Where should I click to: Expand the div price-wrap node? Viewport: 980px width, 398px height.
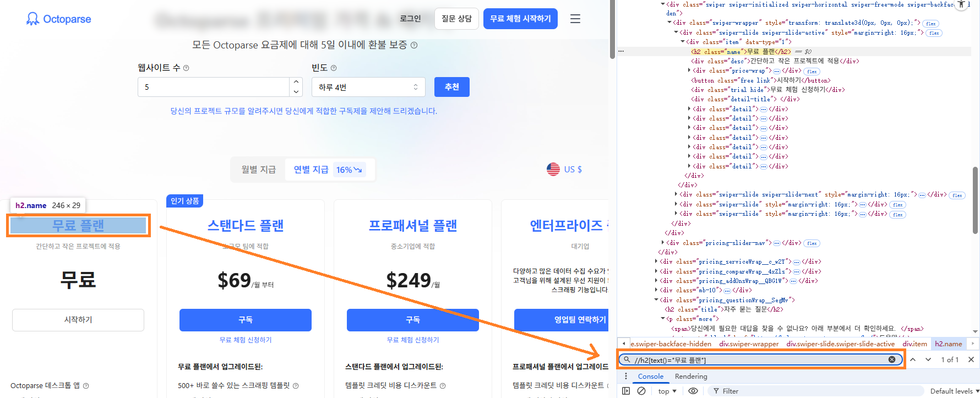point(689,70)
